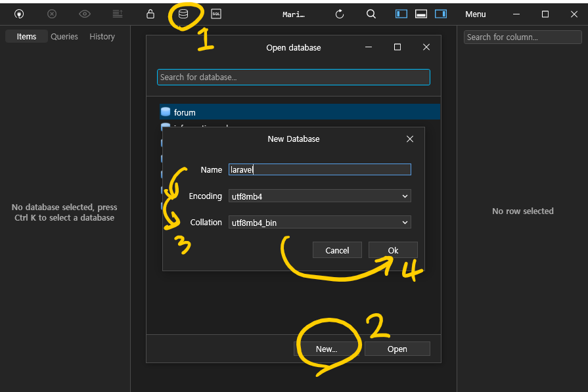Click Cancel in New Database dialog

pos(337,250)
